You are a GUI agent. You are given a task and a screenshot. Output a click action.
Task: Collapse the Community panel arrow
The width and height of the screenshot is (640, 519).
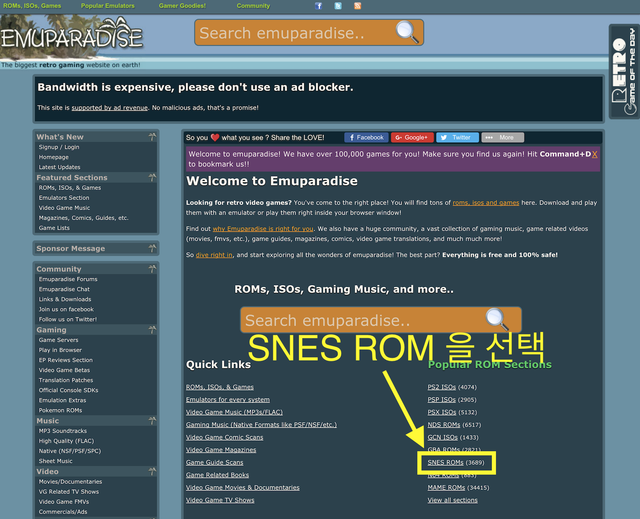coord(152,269)
